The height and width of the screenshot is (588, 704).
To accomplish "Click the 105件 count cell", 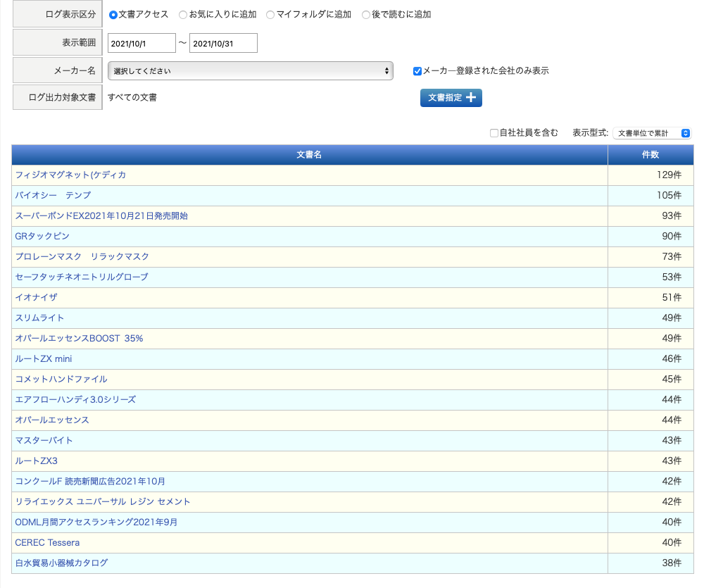I will click(650, 195).
